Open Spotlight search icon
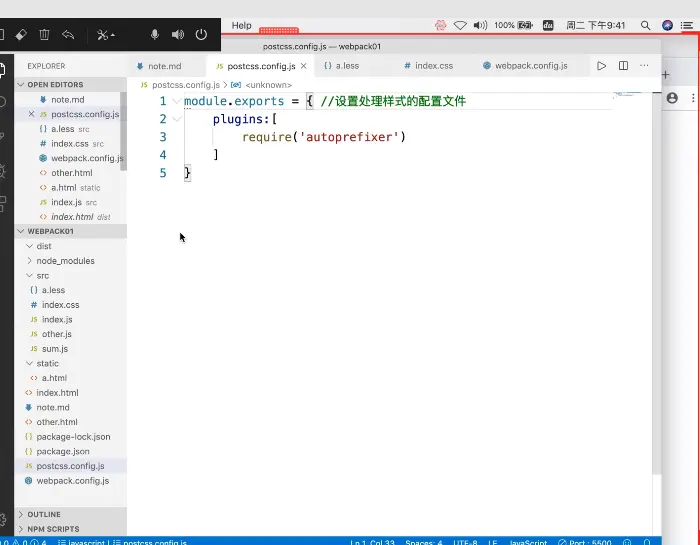The image size is (700, 545). point(645,25)
